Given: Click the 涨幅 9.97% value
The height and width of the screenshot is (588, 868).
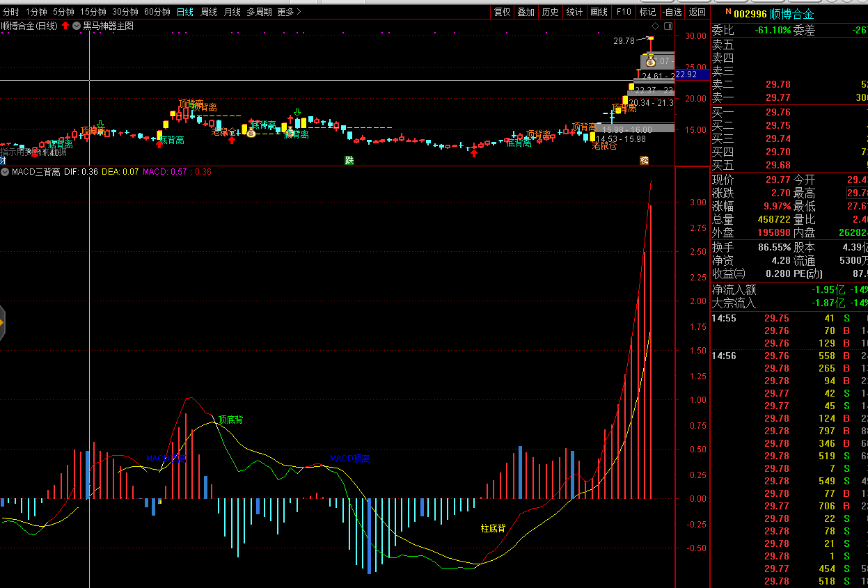Looking at the screenshot, I should click(x=776, y=206).
